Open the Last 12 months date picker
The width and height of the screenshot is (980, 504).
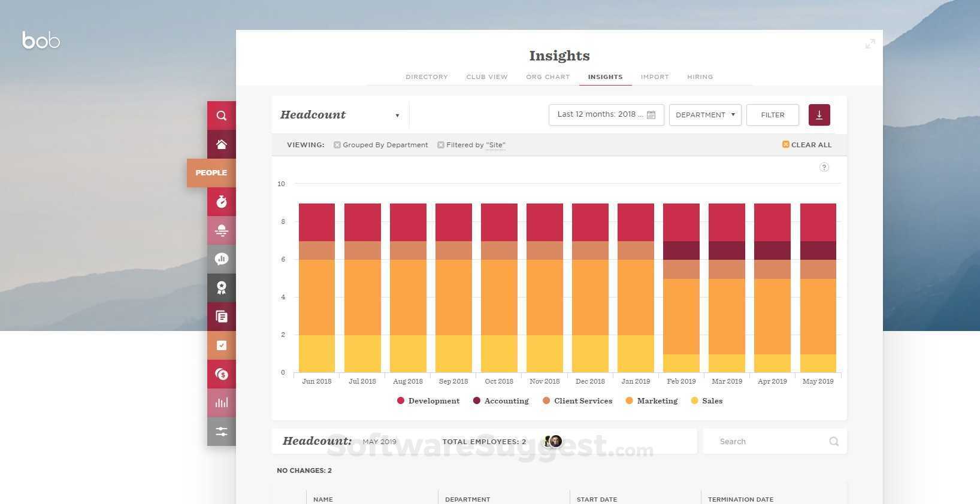606,115
